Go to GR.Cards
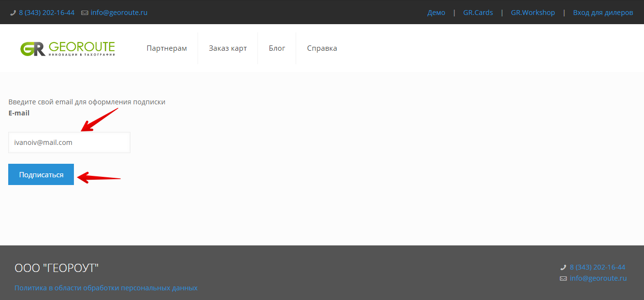644x300 pixels. click(478, 13)
